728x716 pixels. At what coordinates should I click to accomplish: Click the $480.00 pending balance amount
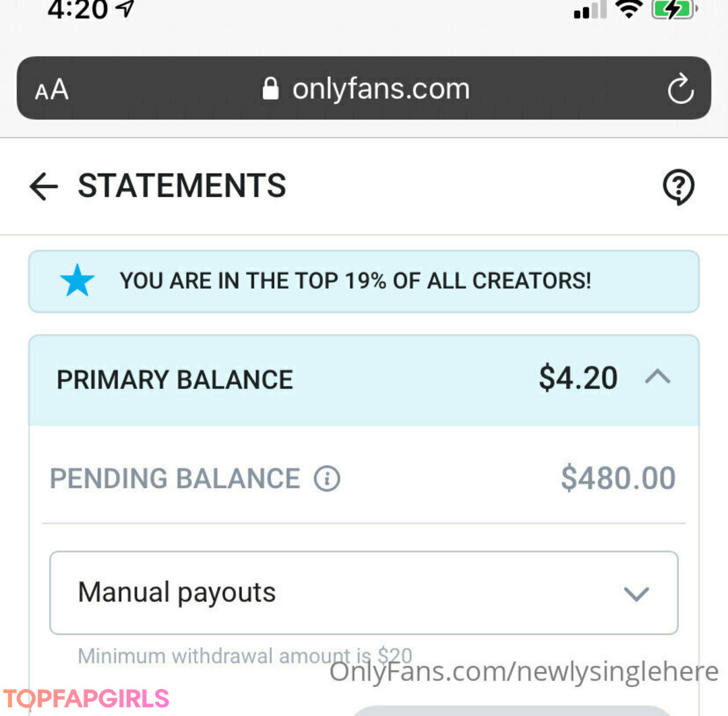[x=617, y=479]
